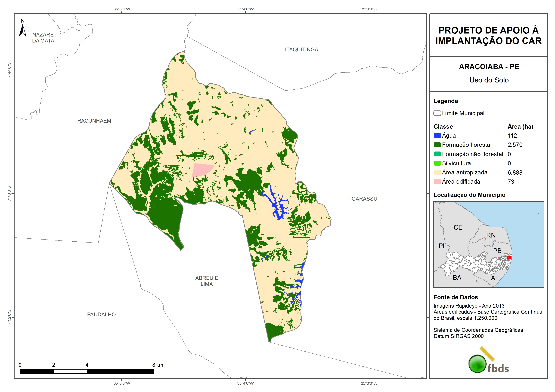This screenshot has width=555, height=392.
Task: Click the Formação não florestal teal swatch
Action: click(437, 154)
